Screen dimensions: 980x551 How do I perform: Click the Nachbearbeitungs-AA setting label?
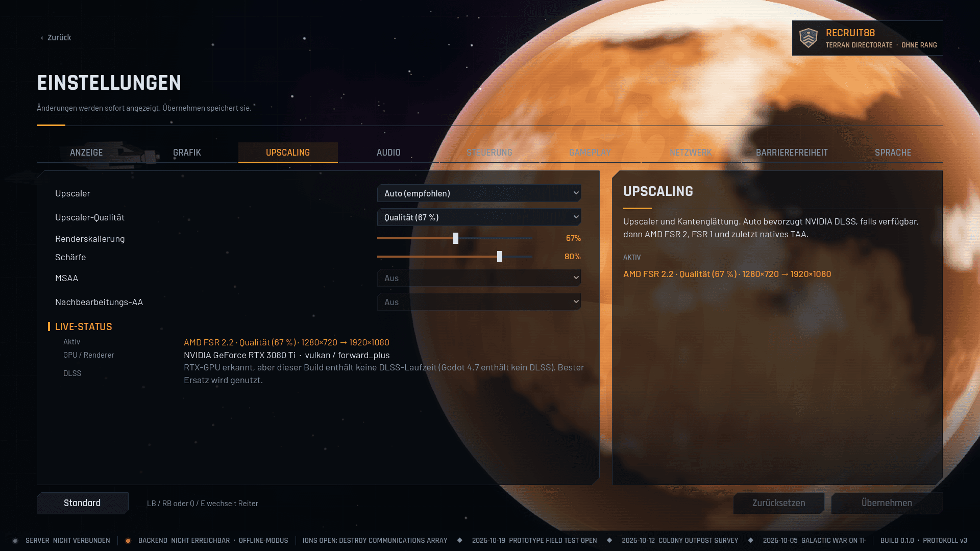pyautogui.click(x=99, y=302)
